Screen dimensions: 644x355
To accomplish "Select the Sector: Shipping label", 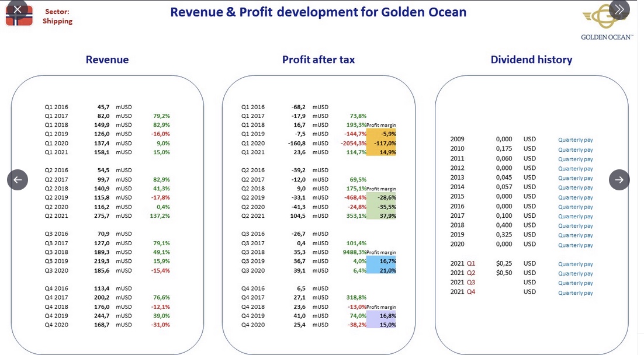I will [x=57, y=16].
